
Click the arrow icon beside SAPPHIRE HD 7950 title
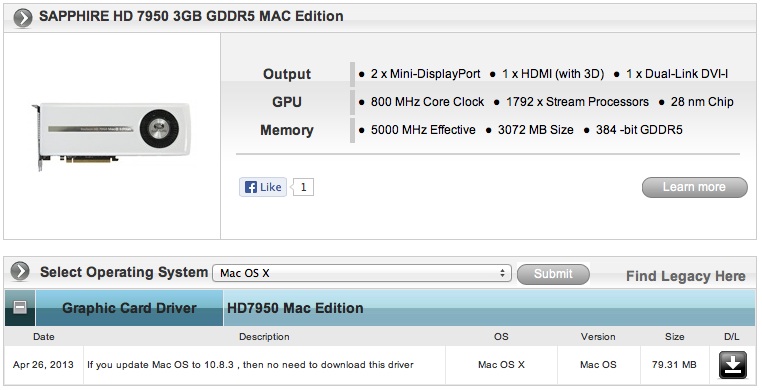(x=22, y=18)
